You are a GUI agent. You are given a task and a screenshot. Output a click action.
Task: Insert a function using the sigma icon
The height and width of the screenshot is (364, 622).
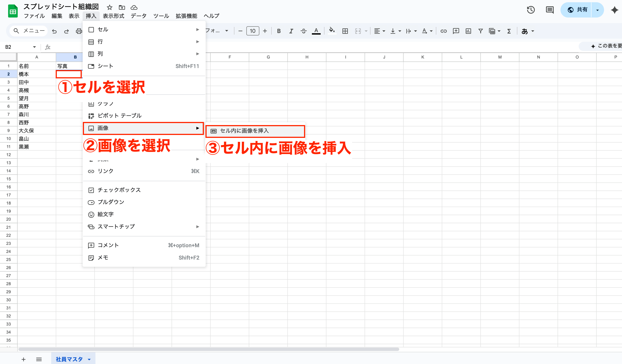[x=509, y=31]
